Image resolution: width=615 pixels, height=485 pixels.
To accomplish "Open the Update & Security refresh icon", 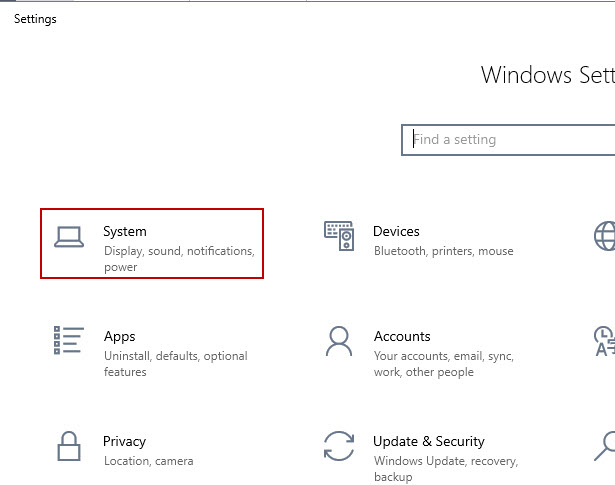I will pos(339,446).
